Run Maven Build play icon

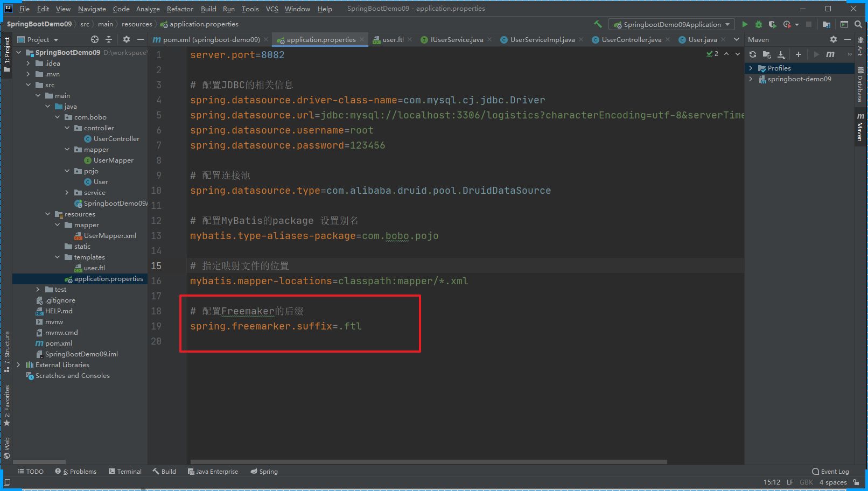(816, 54)
